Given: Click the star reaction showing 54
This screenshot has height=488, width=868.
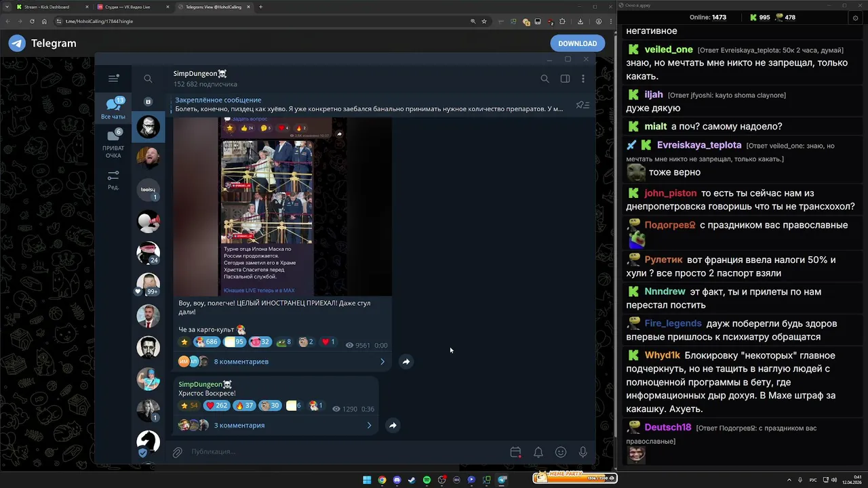Looking at the screenshot, I should [189, 406].
